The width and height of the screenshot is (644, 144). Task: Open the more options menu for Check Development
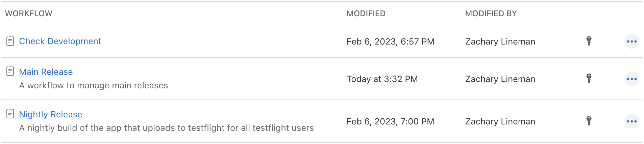[631, 41]
